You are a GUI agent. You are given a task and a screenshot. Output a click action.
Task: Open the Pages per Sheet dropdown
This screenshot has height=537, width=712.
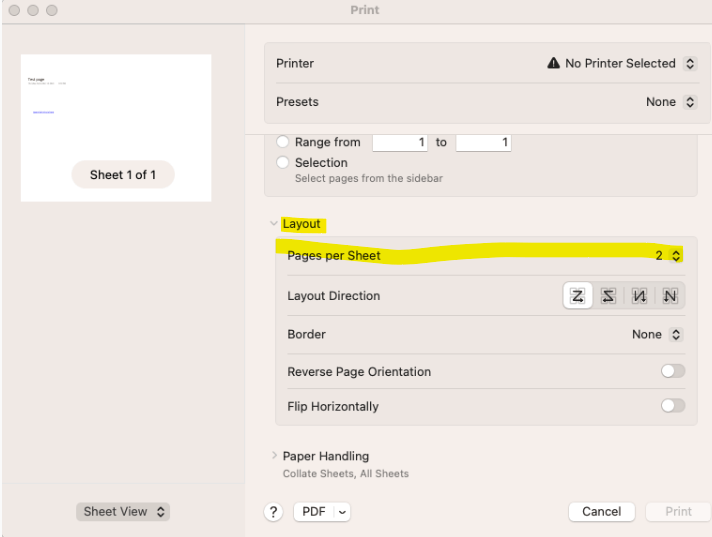click(676, 256)
